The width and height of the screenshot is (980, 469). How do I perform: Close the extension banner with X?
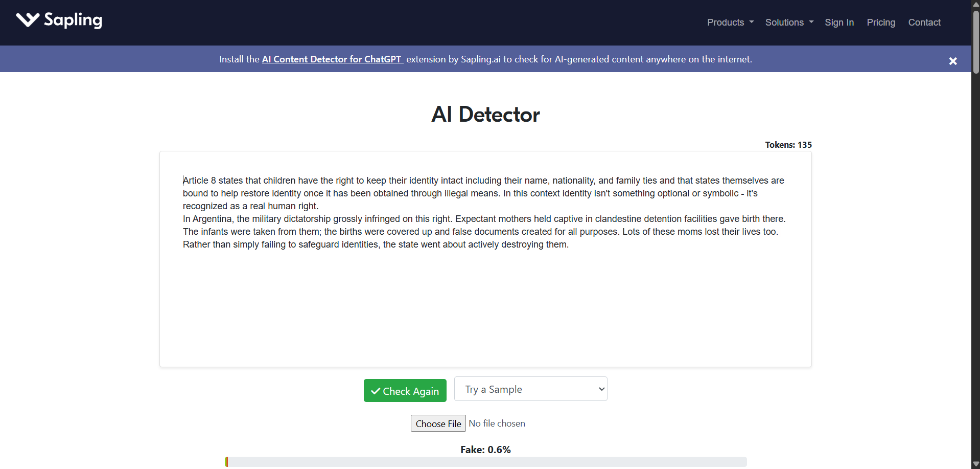(953, 61)
